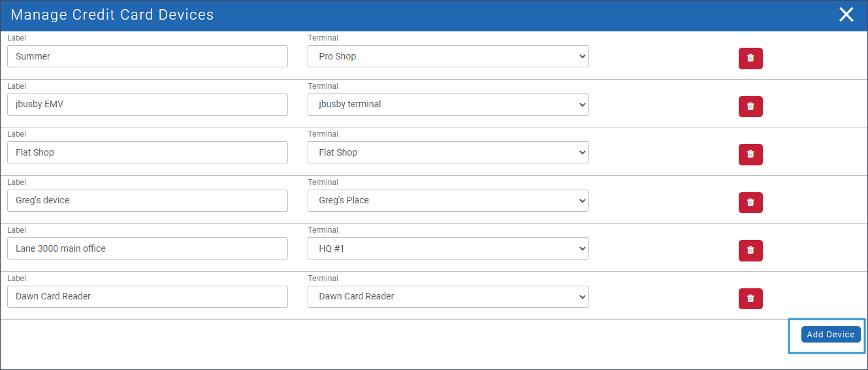Open the Flat Shop terminal selector
This screenshot has width=868, height=370.
point(448,152)
